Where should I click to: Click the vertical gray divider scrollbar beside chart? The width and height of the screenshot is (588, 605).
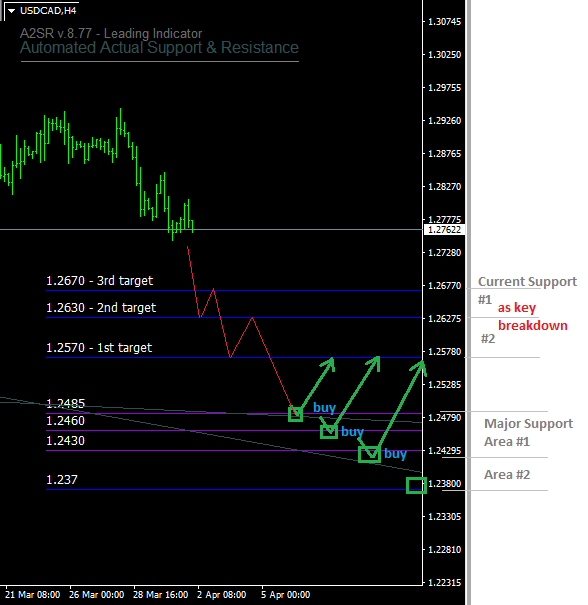pyautogui.click(x=468, y=302)
